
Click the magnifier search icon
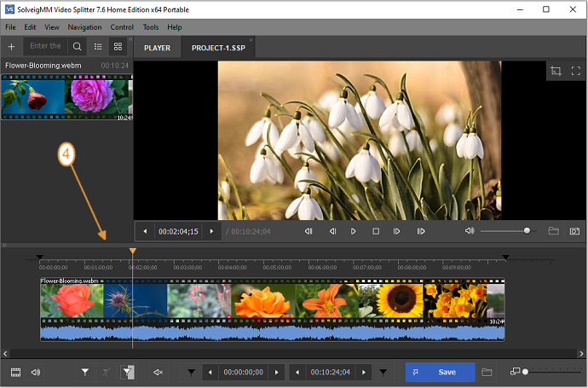[78, 47]
